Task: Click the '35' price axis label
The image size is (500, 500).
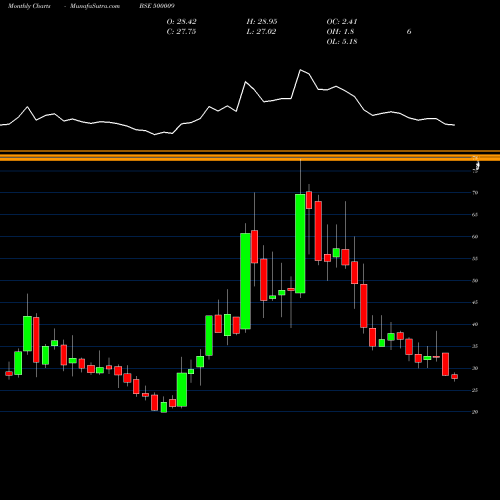Action: pos(475,346)
